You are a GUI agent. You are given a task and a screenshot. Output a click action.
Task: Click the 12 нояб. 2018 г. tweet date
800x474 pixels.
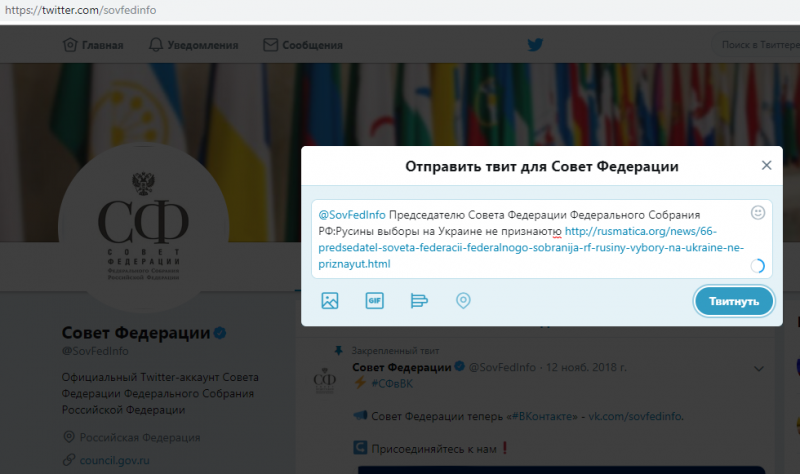586,367
